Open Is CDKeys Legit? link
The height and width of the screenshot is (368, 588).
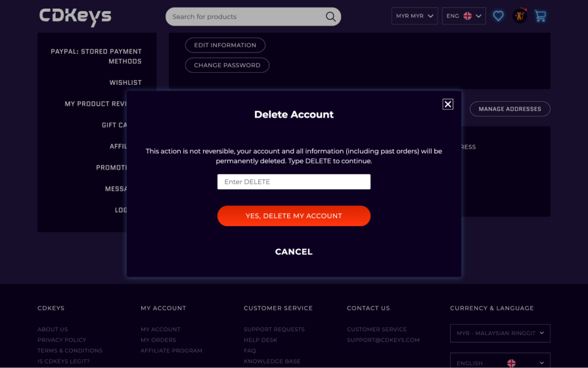click(x=63, y=361)
